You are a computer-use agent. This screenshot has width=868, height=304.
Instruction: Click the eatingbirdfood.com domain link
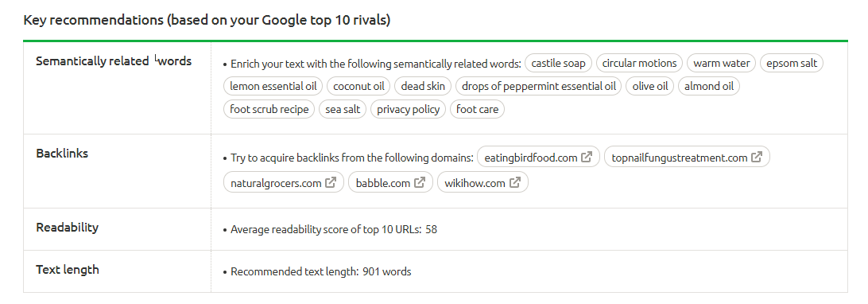531,158
